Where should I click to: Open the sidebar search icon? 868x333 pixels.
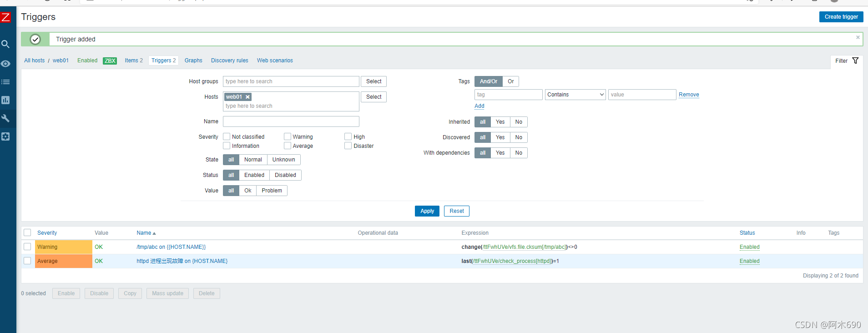coord(5,44)
